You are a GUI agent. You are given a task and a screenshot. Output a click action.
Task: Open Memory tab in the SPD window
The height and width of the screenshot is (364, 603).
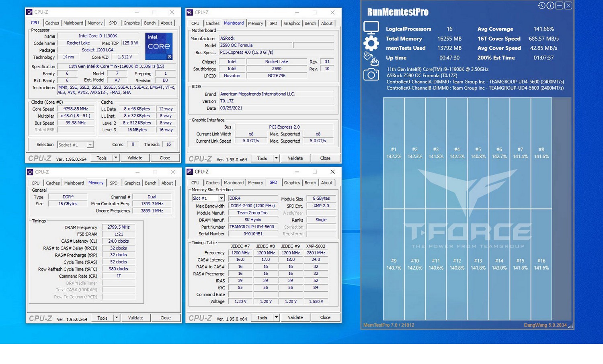[255, 182]
